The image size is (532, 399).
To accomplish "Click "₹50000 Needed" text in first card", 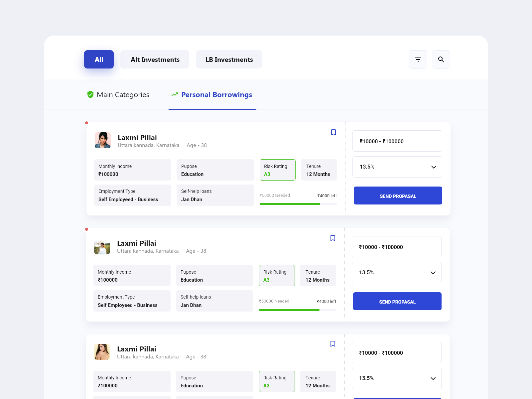I will pos(275,196).
